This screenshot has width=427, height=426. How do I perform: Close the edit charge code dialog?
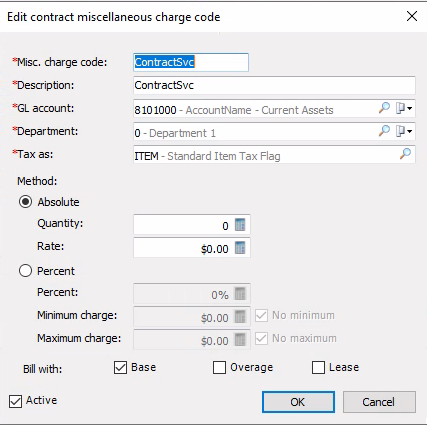pos(412,16)
